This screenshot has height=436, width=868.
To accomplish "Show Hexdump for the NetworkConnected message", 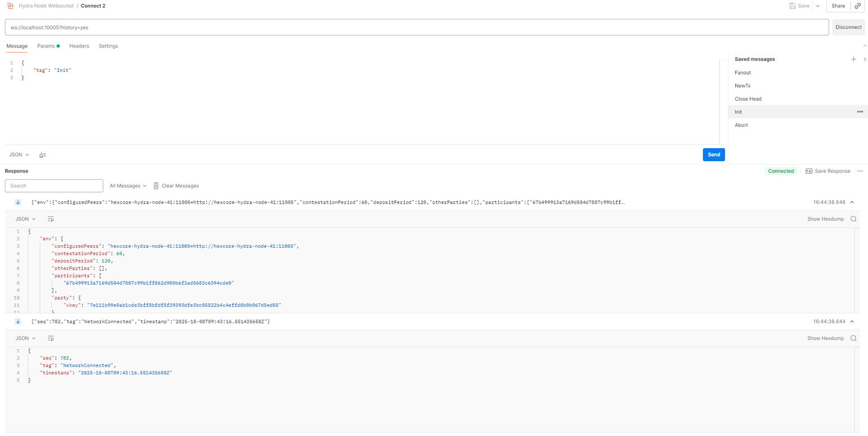I will pyautogui.click(x=826, y=338).
